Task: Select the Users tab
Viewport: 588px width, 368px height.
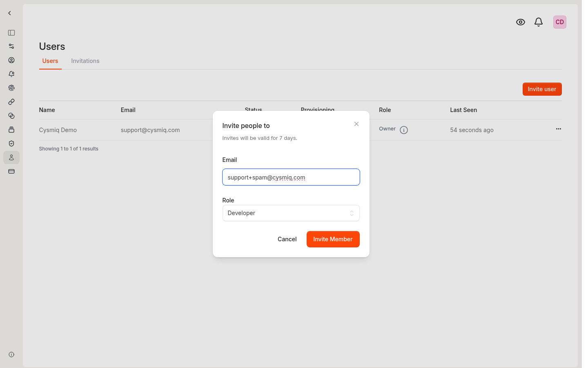Action: pyautogui.click(x=50, y=61)
